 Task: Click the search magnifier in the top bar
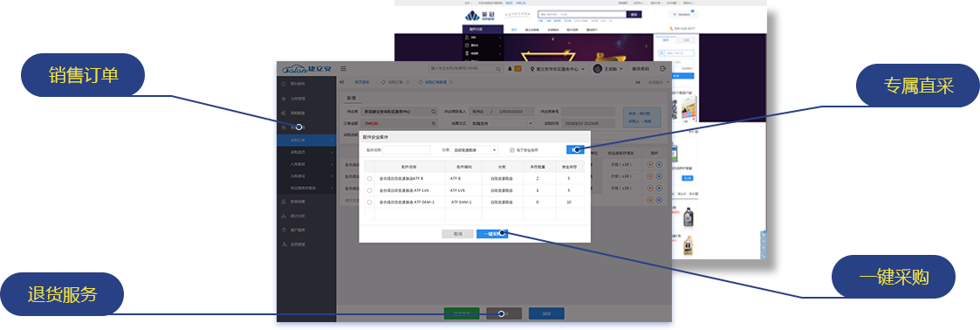pyautogui.click(x=499, y=69)
